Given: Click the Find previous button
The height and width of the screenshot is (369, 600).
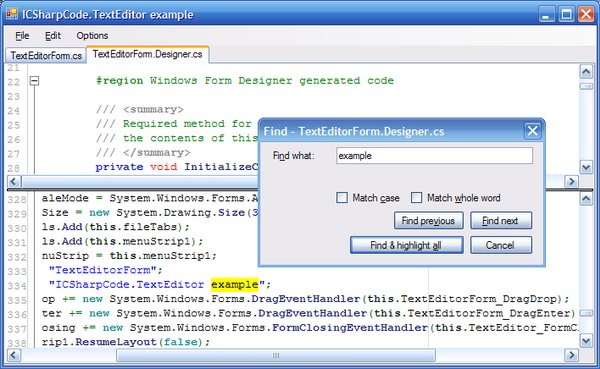Looking at the screenshot, I should click(429, 221).
